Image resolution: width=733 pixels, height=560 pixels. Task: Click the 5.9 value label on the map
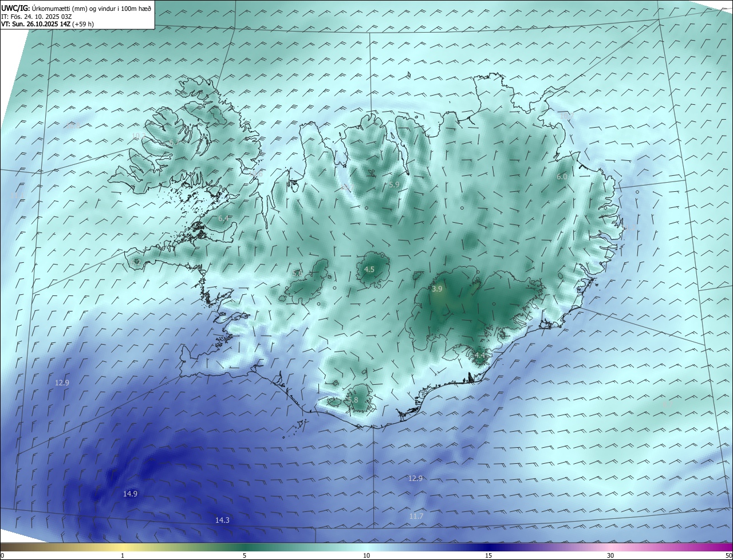point(393,184)
